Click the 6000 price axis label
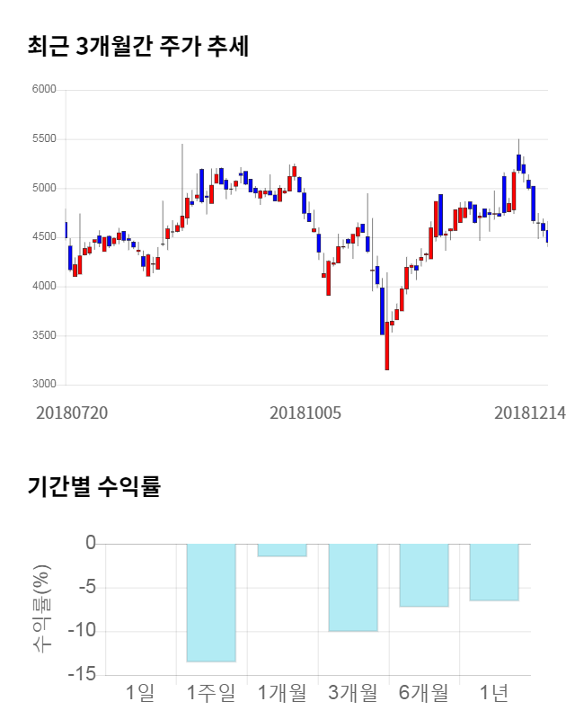The height and width of the screenshot is (728, 575). (x=43, y=90)
